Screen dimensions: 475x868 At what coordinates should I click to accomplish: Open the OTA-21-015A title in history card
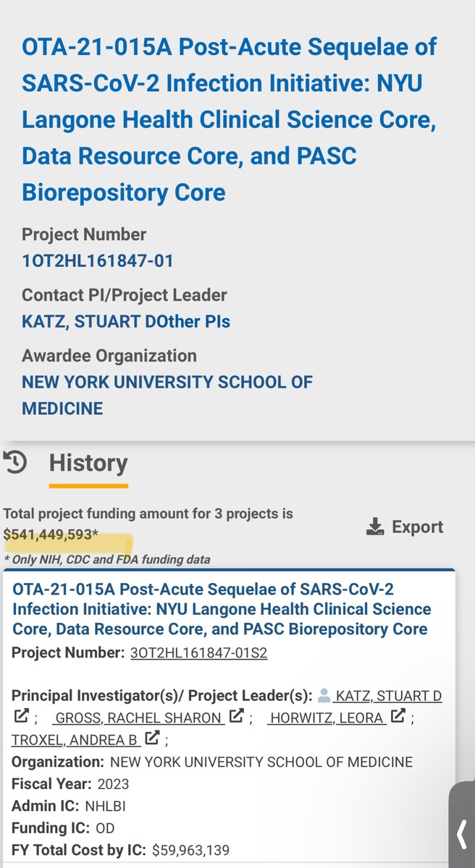tap(222, 609)
